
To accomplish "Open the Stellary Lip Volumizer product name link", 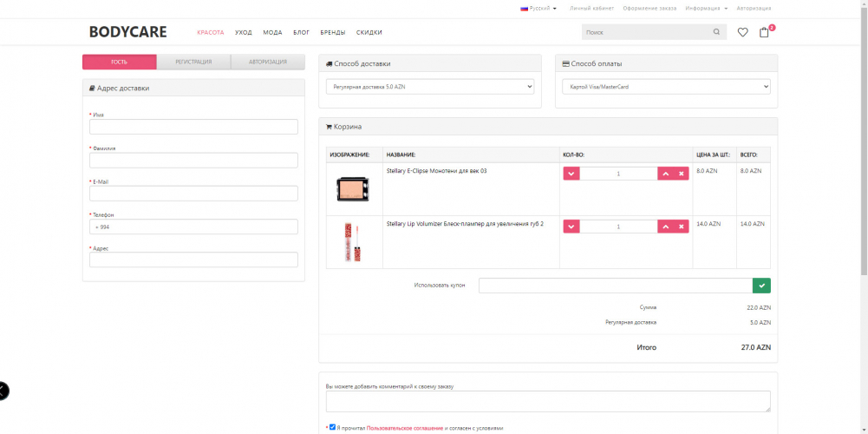I will point(465,224).
